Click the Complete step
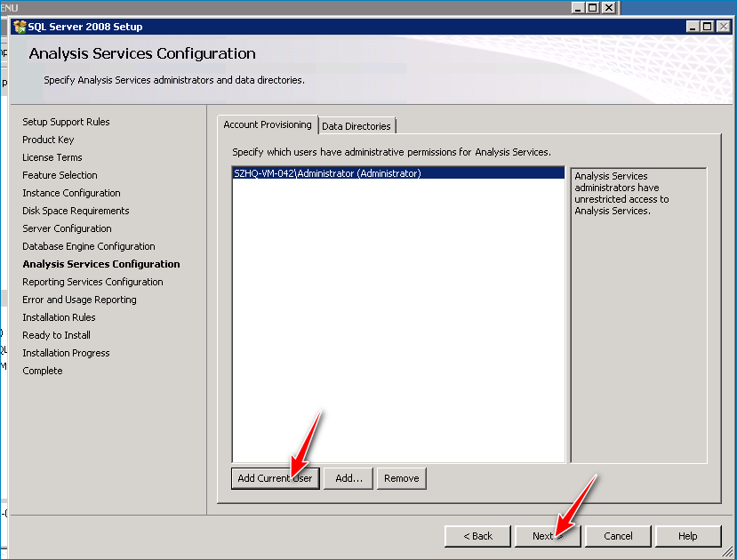 point(43,372)
